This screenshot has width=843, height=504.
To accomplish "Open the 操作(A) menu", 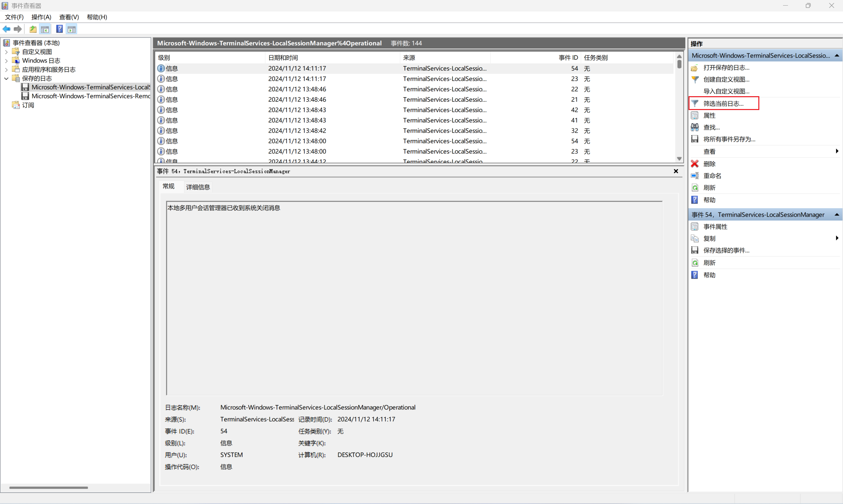I will click(x=41, y=17).
